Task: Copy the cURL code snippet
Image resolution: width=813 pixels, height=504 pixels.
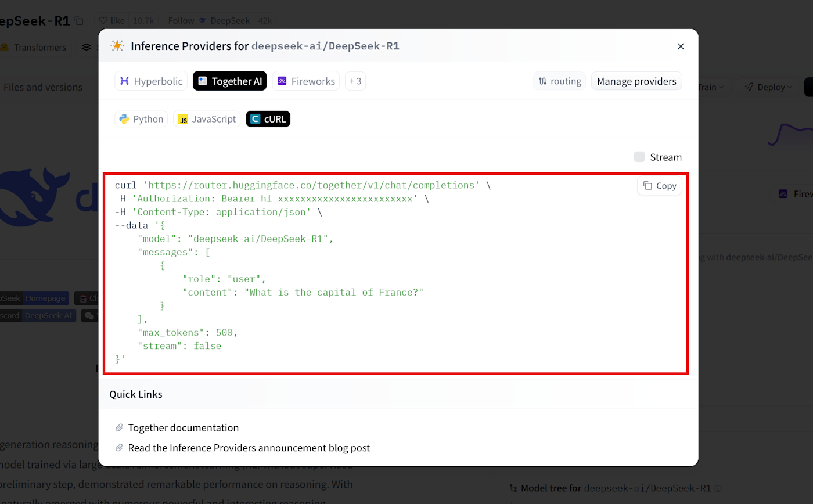Action: click(x=660, y=186)
